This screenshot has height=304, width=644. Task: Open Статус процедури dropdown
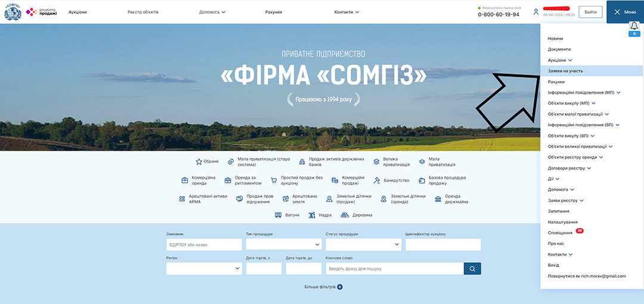click(364, 244)
